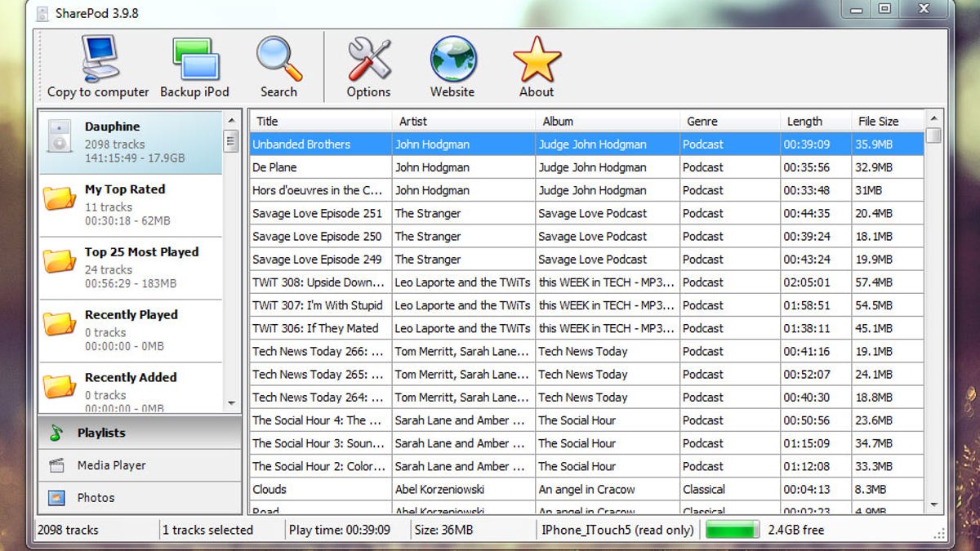The image size is (980, 551).
Task: Click the My Top Rated folder icon
Action: [x=60, y=198]
